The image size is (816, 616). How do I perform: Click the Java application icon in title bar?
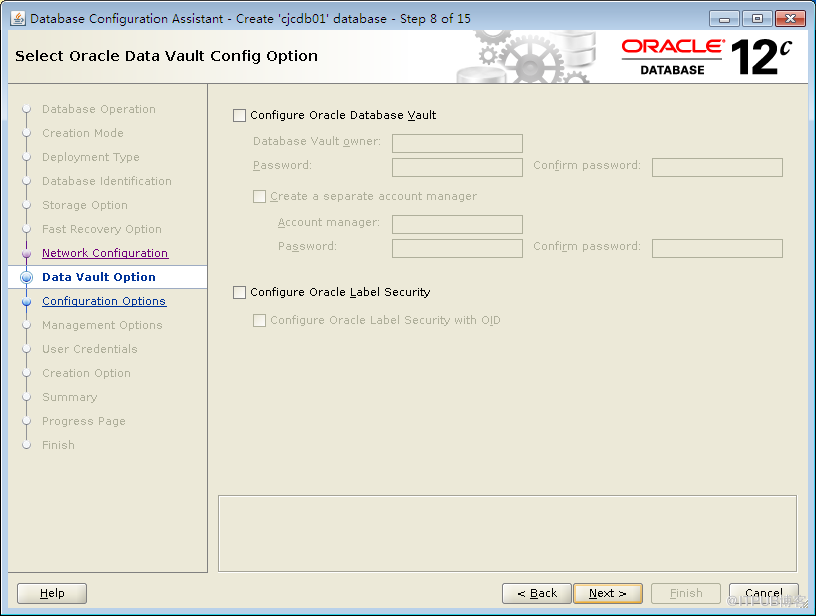[18, 19]
